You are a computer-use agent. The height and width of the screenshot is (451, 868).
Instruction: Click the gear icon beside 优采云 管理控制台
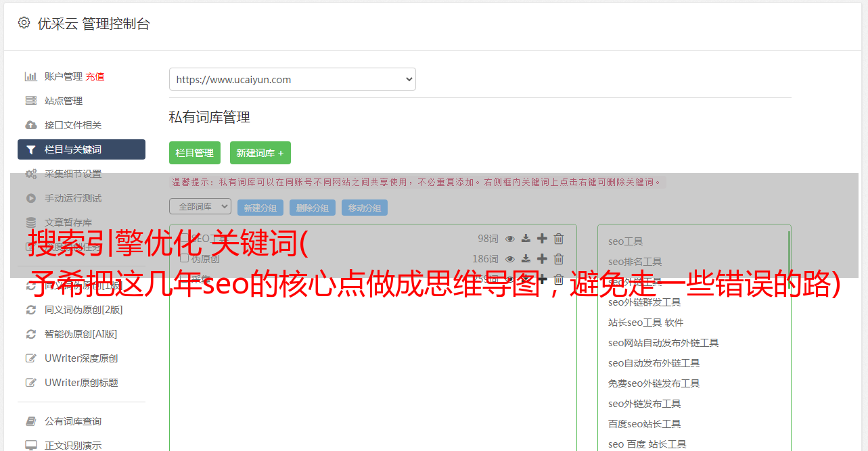pyautogui.click(x=24, y=23)
